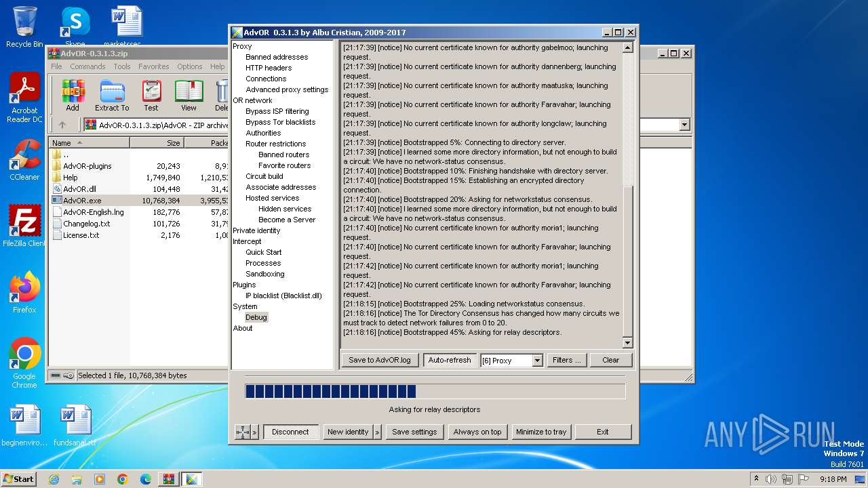Select Private identity tree item
This screenshot has width=868, height=488.
pyautogui.click(x=256, y=230)
